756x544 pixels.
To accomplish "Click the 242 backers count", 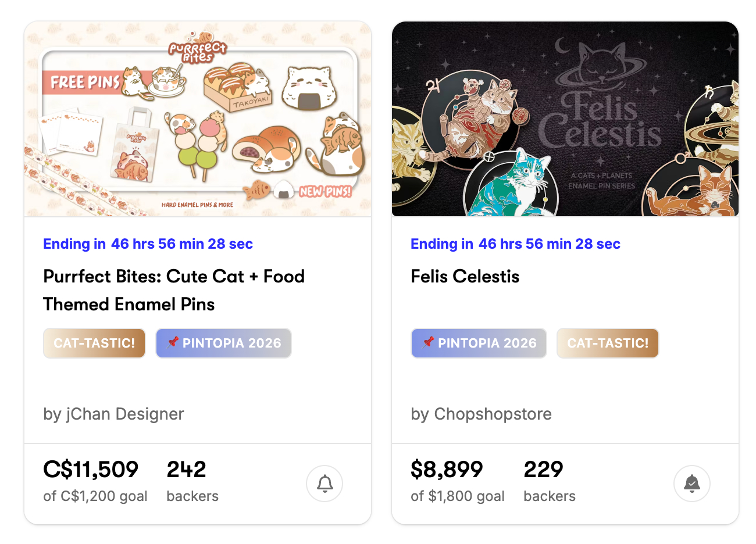I will (186, 470).
